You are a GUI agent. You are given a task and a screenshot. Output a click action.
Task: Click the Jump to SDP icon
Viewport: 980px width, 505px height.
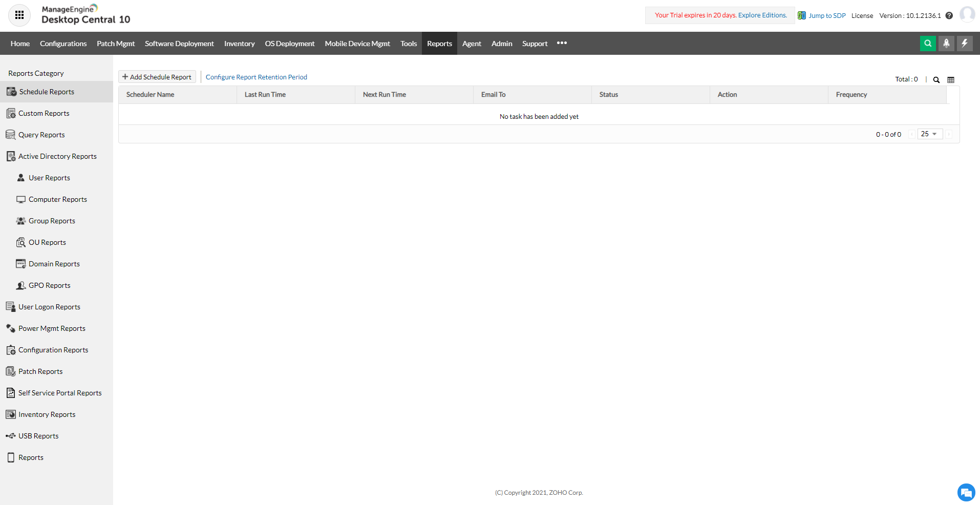coord(801,15)
